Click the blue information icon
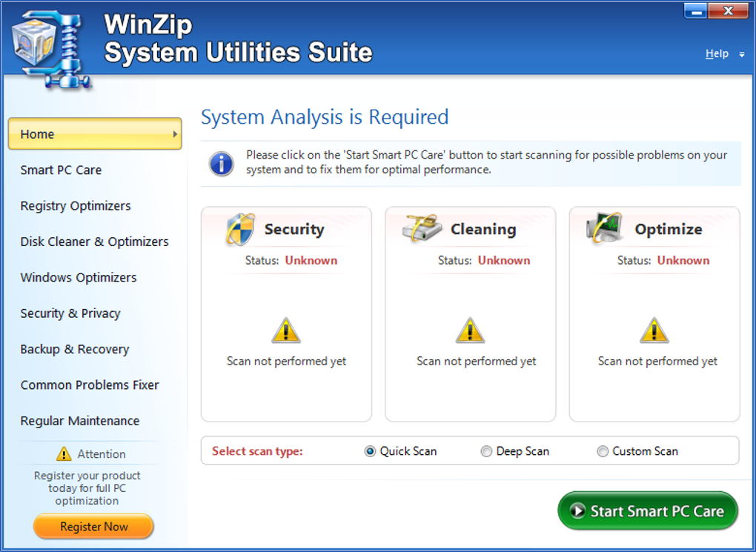756x552 pixels. pyautogui.click(x=222, y=164)
